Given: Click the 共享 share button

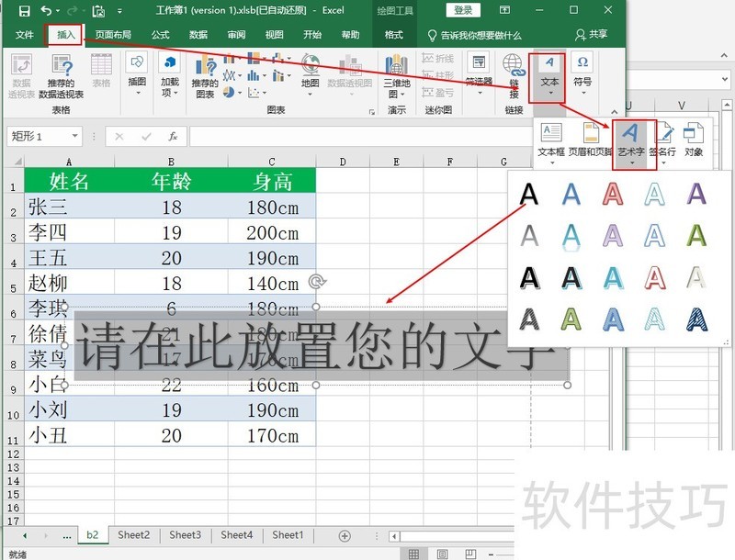Looking at the screenshot, I should pos(592,35).
